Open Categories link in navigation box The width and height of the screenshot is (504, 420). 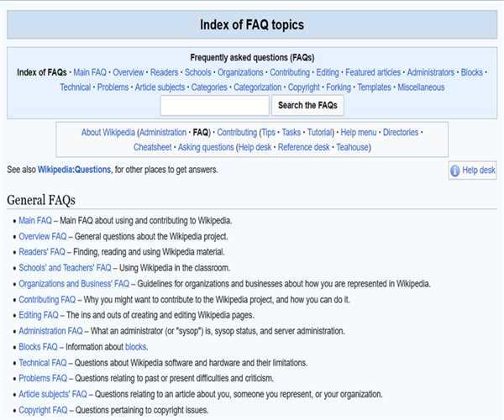pos(209,87)
